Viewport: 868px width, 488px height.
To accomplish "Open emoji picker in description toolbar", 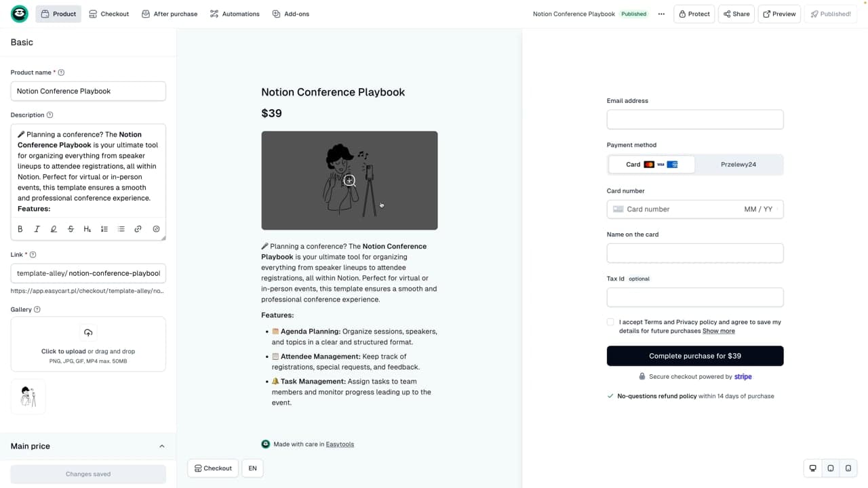I will pyautogui.click(x=156, y=229).
